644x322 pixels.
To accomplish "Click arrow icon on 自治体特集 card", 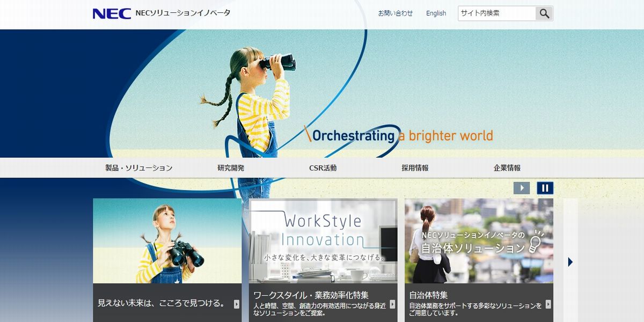I will (548, 304).
